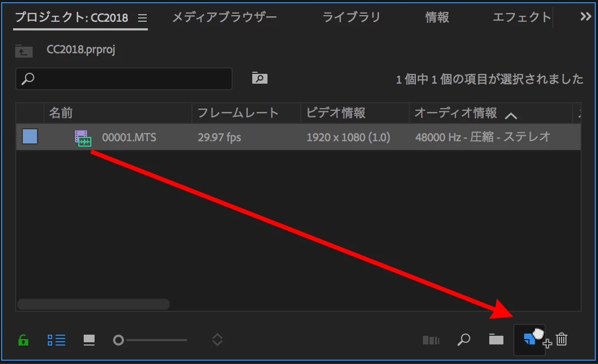Click the video clip icon of 00001.MTS
The image size is (598, 364).
83,139
